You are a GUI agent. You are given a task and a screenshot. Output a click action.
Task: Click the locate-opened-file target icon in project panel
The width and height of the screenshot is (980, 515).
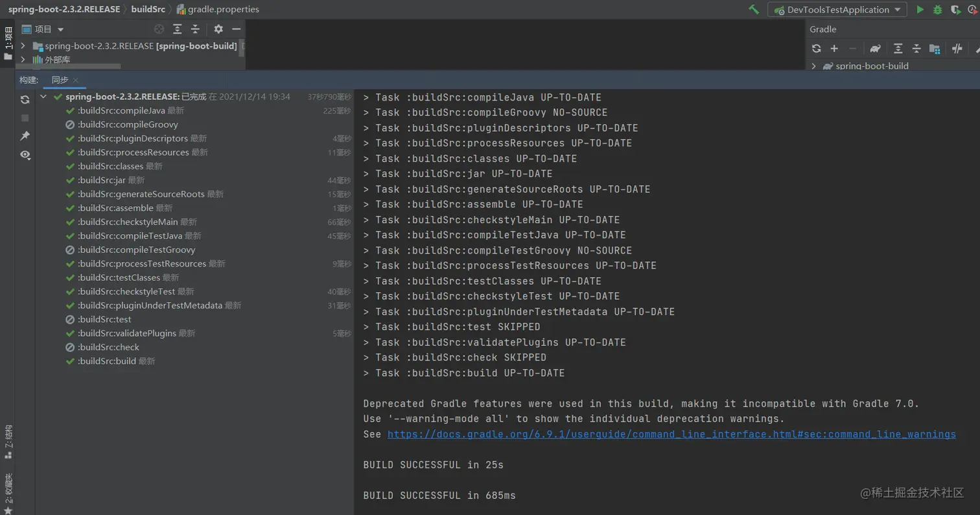159,29
